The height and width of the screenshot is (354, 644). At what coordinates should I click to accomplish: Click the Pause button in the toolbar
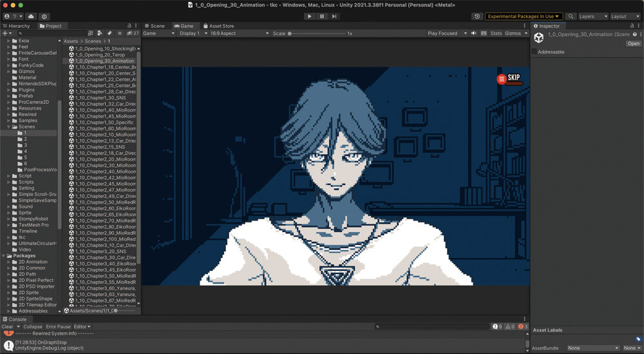coord(321,17)
